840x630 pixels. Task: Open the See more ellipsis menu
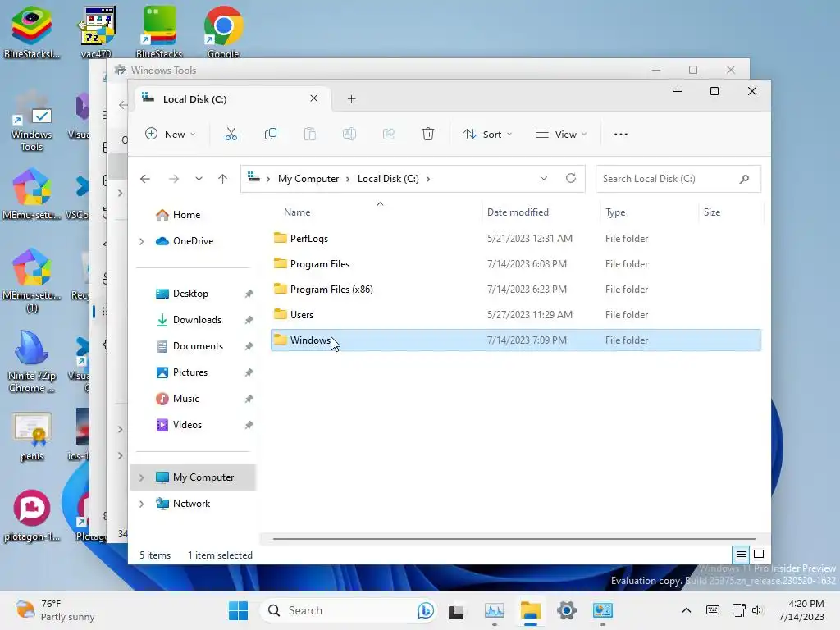click(621, 135)
